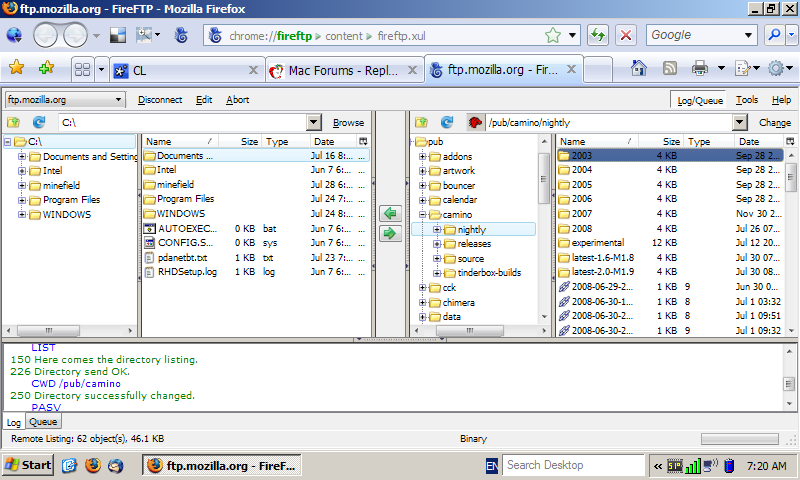Click the Browse button for local path
Viewport: 800px width, 480px height.
(348, 122)
